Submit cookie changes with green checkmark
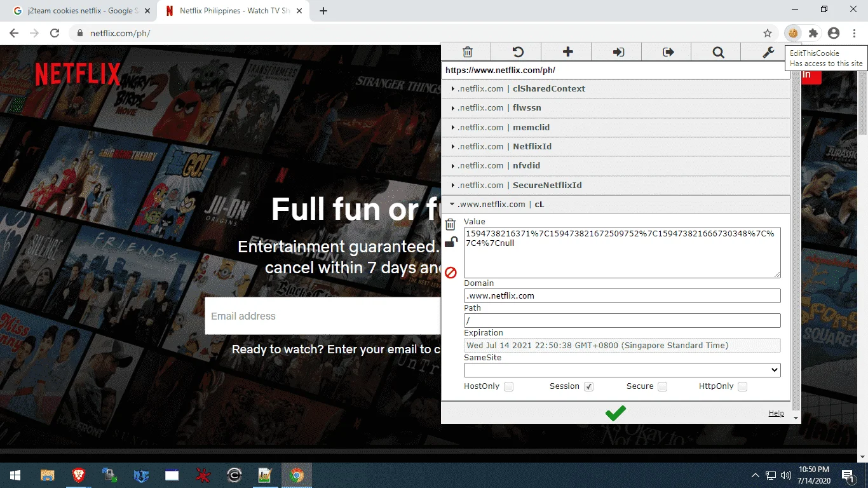This screenshot has width=868, height=488. coord(615,413)
